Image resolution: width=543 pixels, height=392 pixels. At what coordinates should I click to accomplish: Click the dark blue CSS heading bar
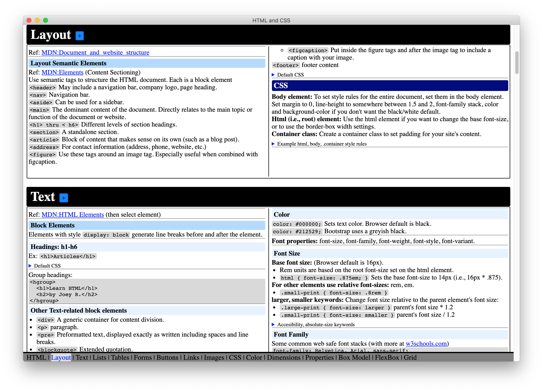(390, 86)
